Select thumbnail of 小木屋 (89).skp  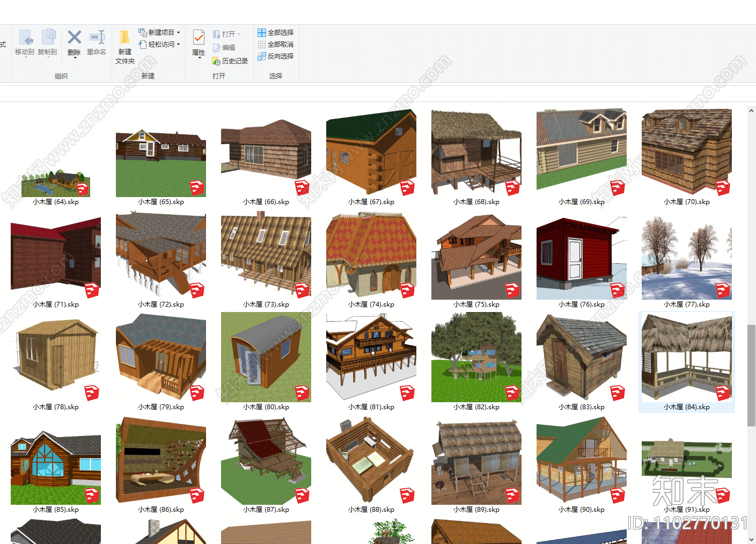pos(476,462)
